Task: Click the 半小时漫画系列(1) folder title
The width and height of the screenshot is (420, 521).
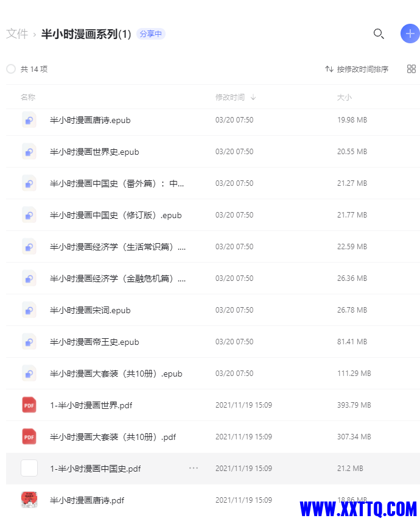Action: click(x=86, y=34)
